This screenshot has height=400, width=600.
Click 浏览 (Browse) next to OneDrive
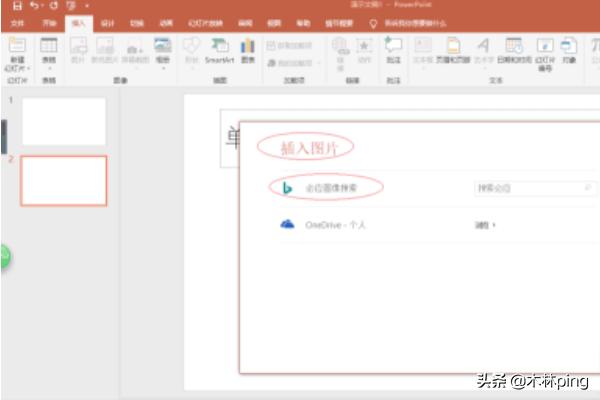[485, 225]
